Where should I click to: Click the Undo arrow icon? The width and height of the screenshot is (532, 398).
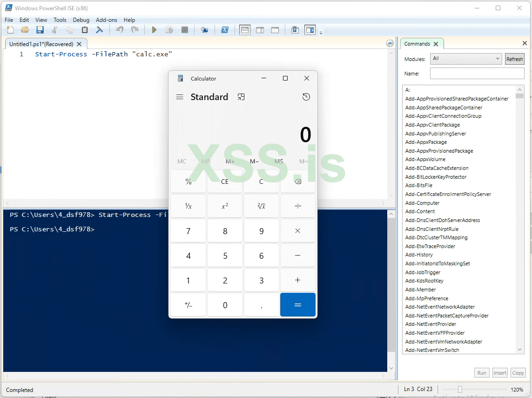120,30
